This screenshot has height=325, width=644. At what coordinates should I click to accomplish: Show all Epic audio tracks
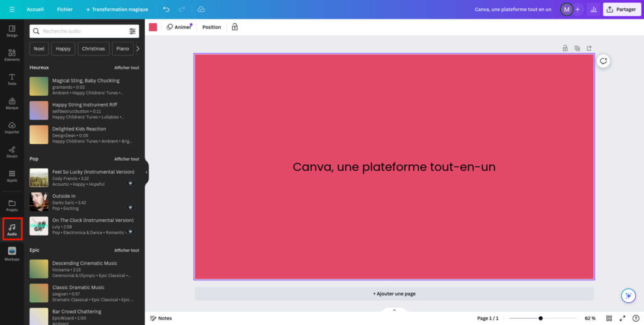click(126, 250)
